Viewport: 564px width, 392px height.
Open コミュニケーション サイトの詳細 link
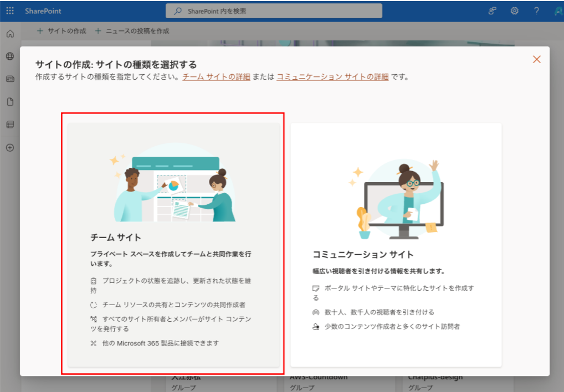click(x=333, y=76)
